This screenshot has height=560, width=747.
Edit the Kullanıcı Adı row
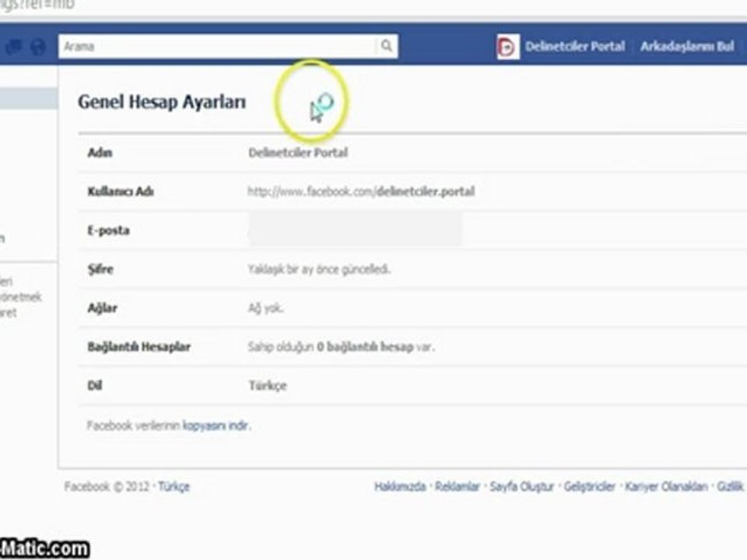click(412, 191)
